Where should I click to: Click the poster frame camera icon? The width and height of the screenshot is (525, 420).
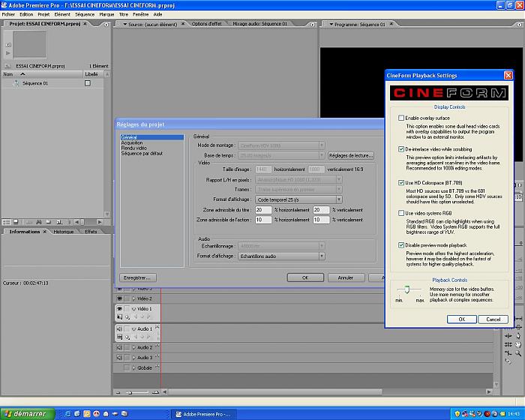[x=8, y=44]
